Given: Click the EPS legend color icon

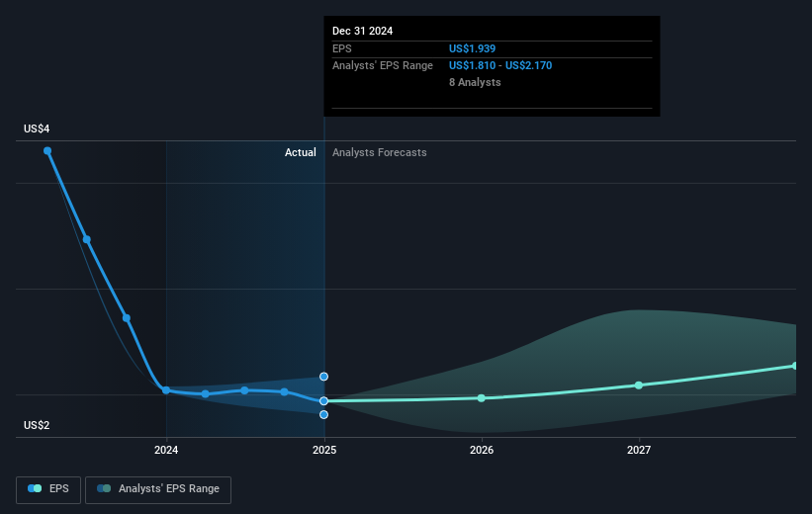Looking at the screenshot, I should tap(35, 488).
